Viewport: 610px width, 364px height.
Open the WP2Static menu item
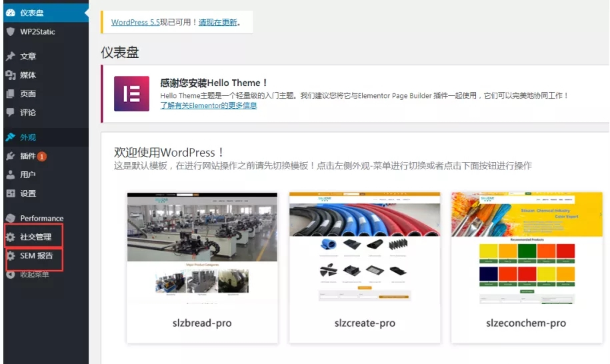(x=46, y=31)
